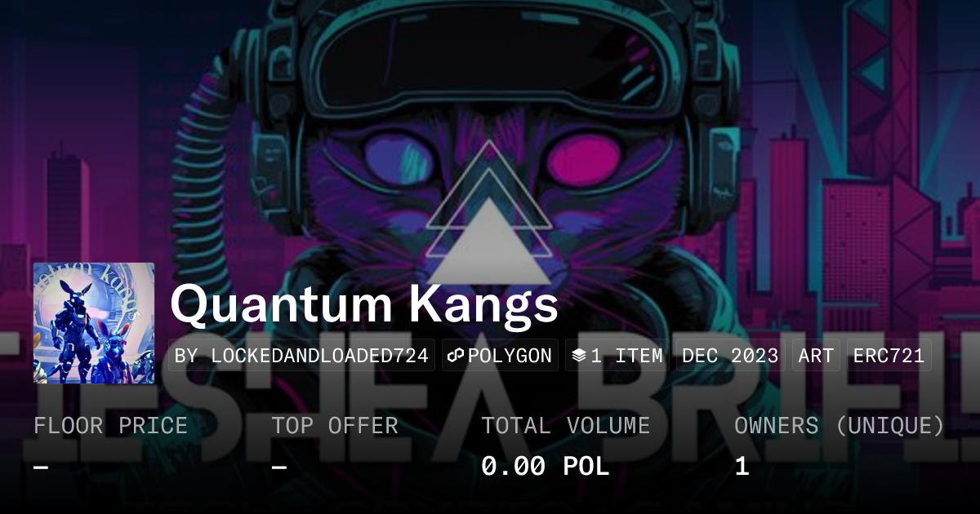Click the dash value under Top Offer
Viewport: 980px width, 514px height.
[x=278, y=467]
